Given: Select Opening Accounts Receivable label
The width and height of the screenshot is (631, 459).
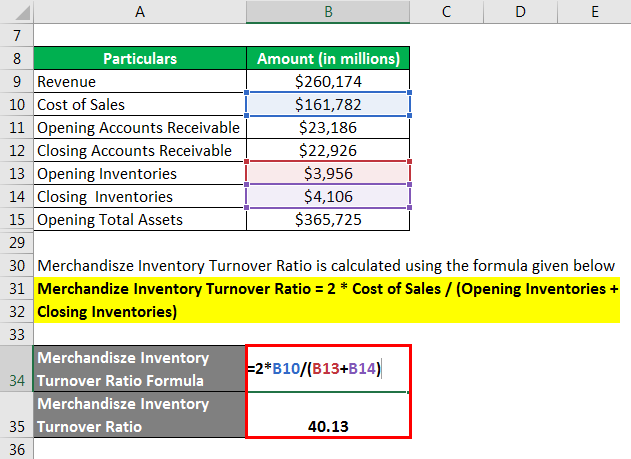Looking at the screenshot, I should pyautogui.click(x=140, y=127).
